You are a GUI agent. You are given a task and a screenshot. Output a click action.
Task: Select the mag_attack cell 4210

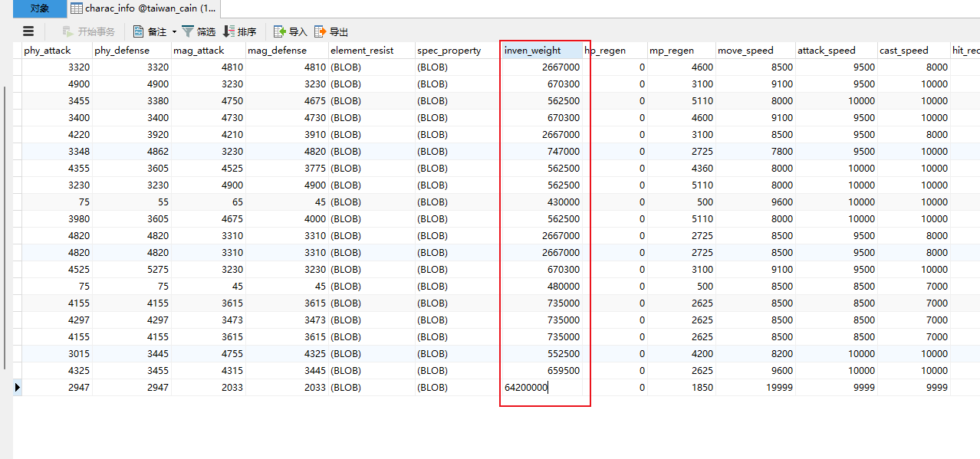pos(209,135)
